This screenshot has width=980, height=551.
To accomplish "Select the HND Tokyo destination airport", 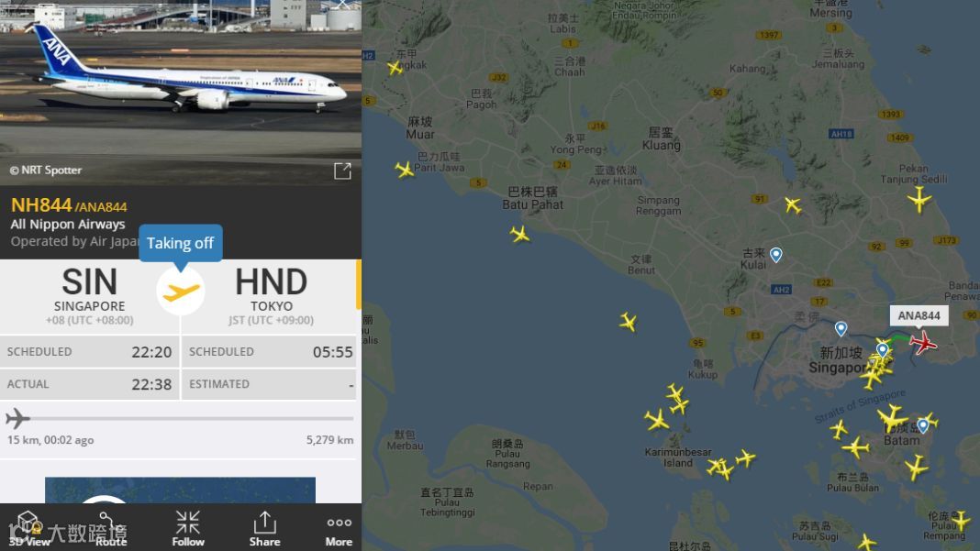I will [x=271, y=295].
